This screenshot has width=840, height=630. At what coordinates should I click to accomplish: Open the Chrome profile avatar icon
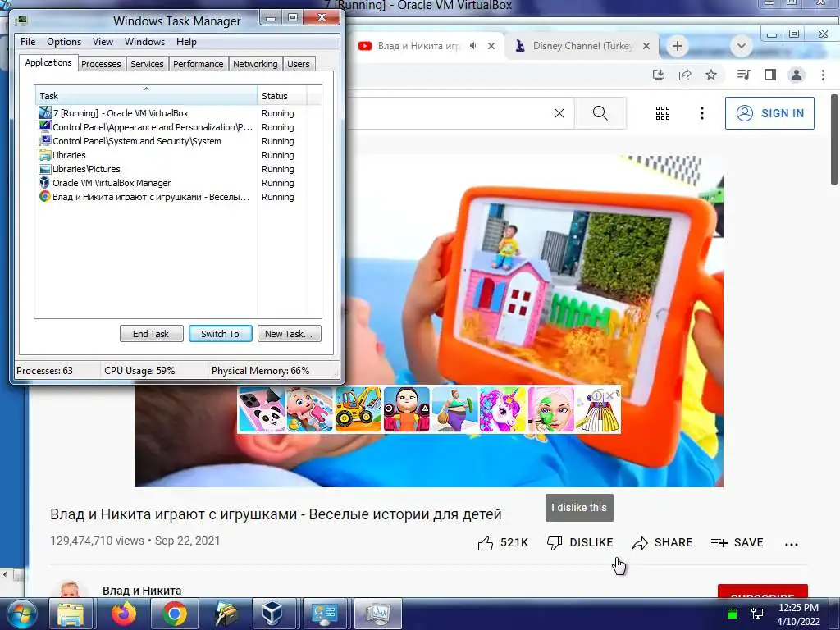[797, 75]
